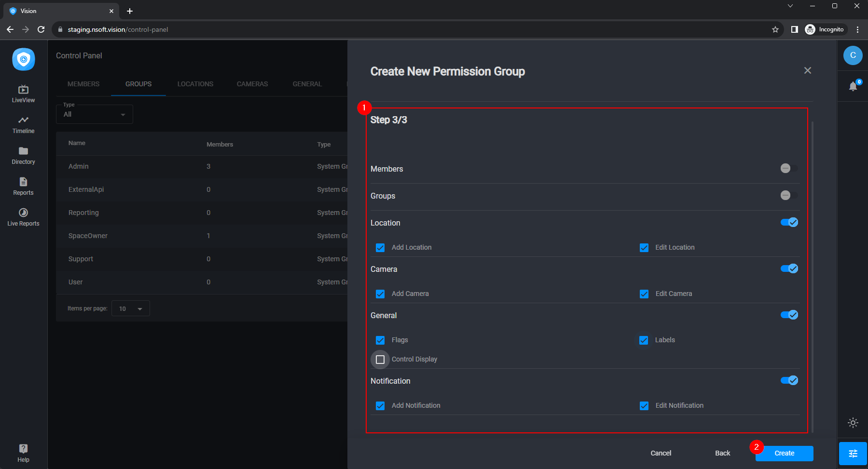868x469 pixels.
Task: Click the Incognito profile indicator
Action: (825, 29)
